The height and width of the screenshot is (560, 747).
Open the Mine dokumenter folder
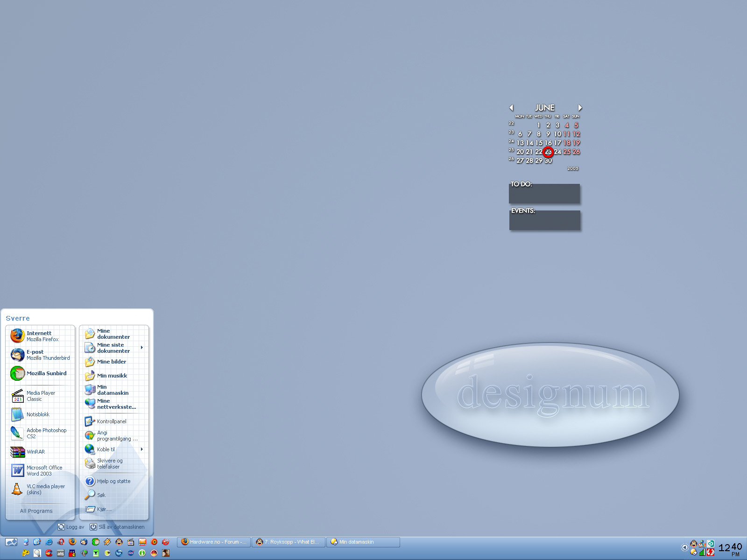[x=114, y=334]
